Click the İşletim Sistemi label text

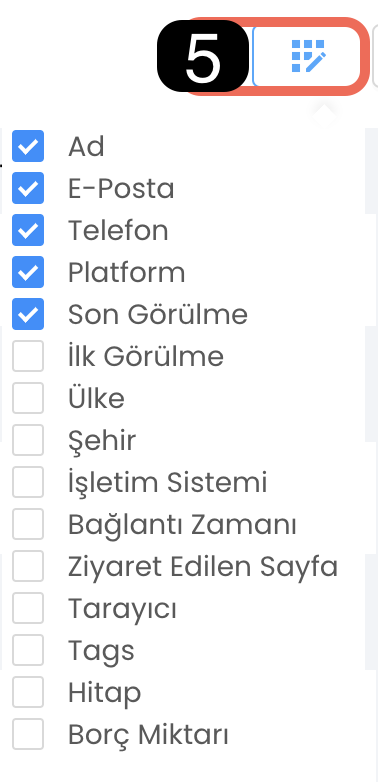pyautogui.click(x=168, y=482)
